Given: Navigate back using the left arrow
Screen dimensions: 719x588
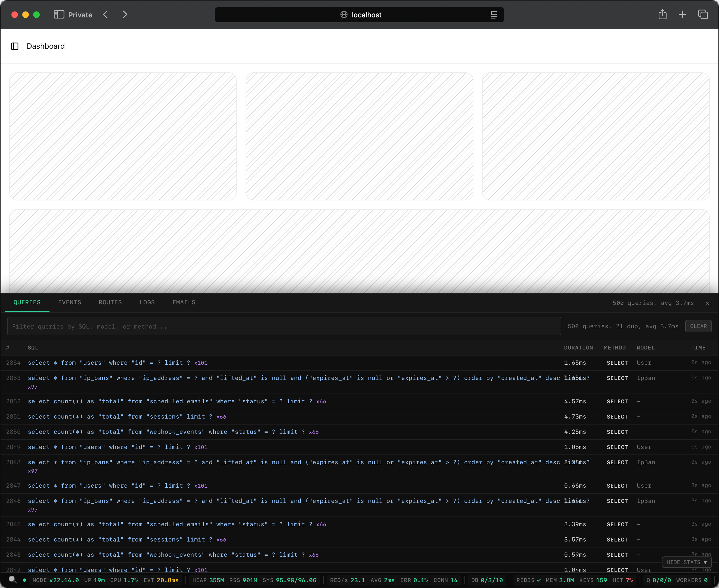Looking at the screenshot, I should (x=105, y=15).
